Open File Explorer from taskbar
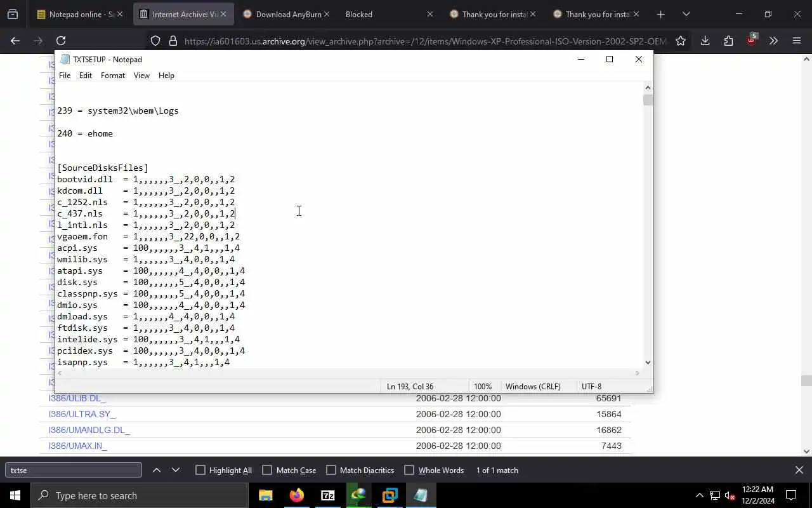The width and height of the screenshot is (812, 508). pyautogui.click(x=266, y=495)
